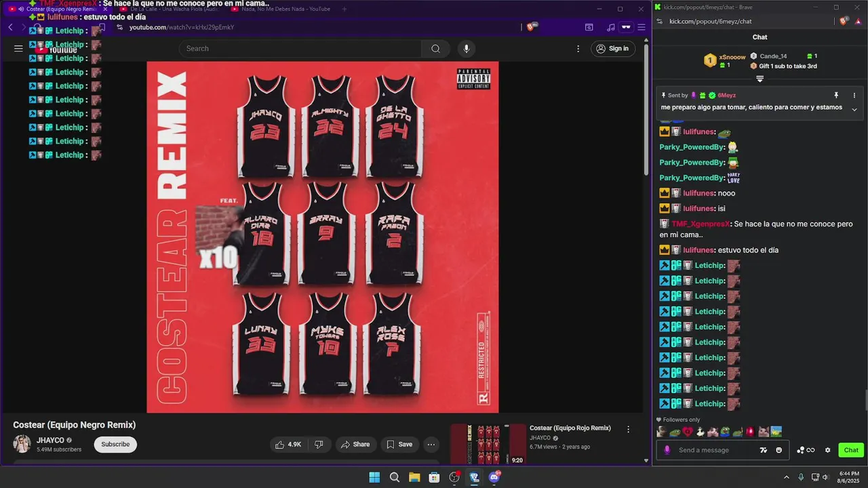The width and height of the screenshot is (868, 488).
Task: Save the video to a playlist
Action: point(399,445)
